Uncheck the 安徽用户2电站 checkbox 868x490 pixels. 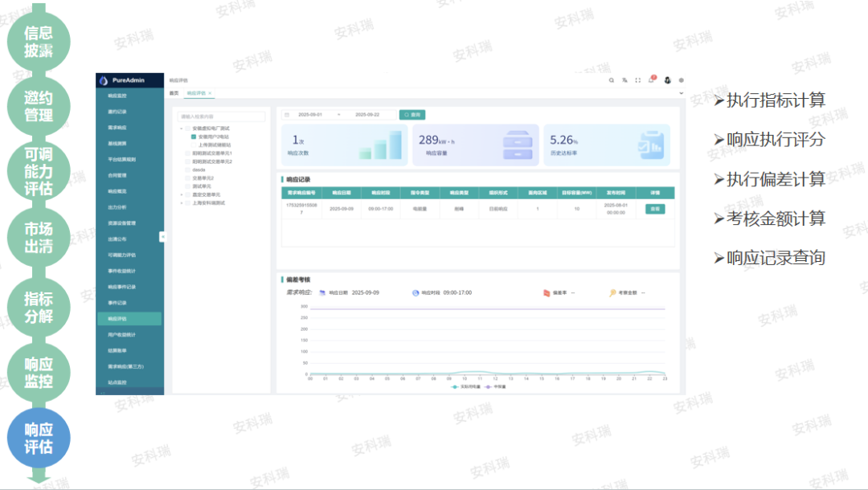[x=194, y=137]
